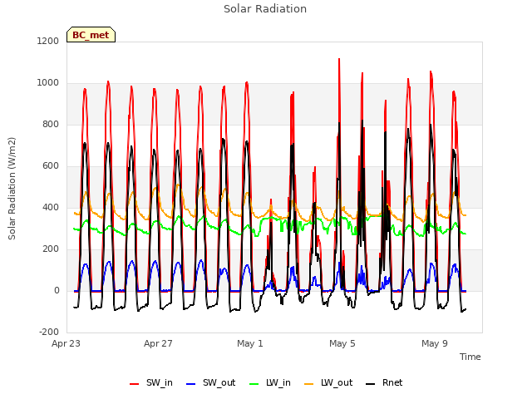Click the red SW_in legend swatch

click(135, 384)
